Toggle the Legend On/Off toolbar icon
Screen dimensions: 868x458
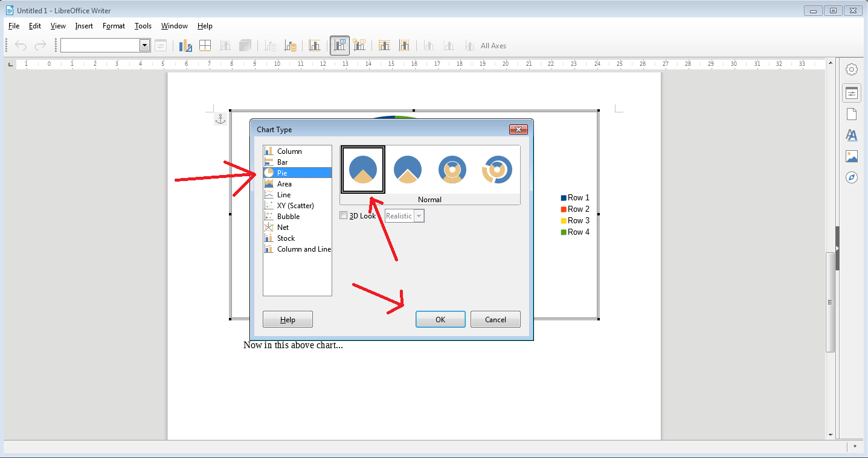point(339,46)
